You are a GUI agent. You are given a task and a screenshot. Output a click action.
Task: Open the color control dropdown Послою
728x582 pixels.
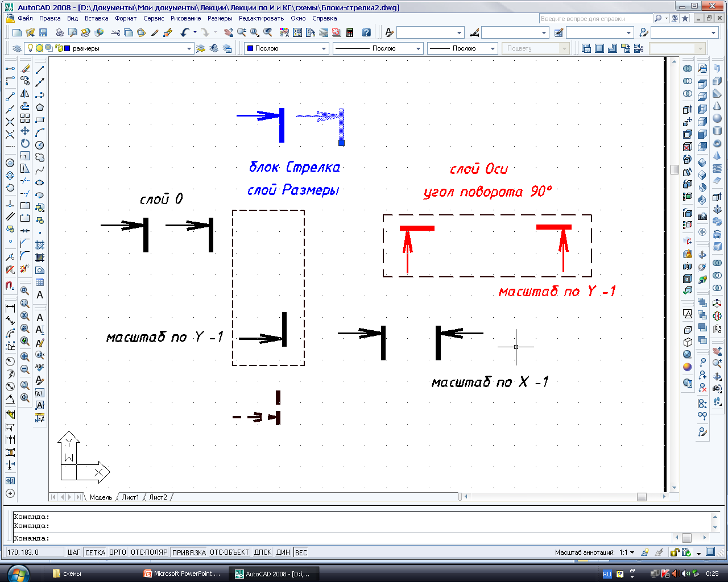coord(286,48)
